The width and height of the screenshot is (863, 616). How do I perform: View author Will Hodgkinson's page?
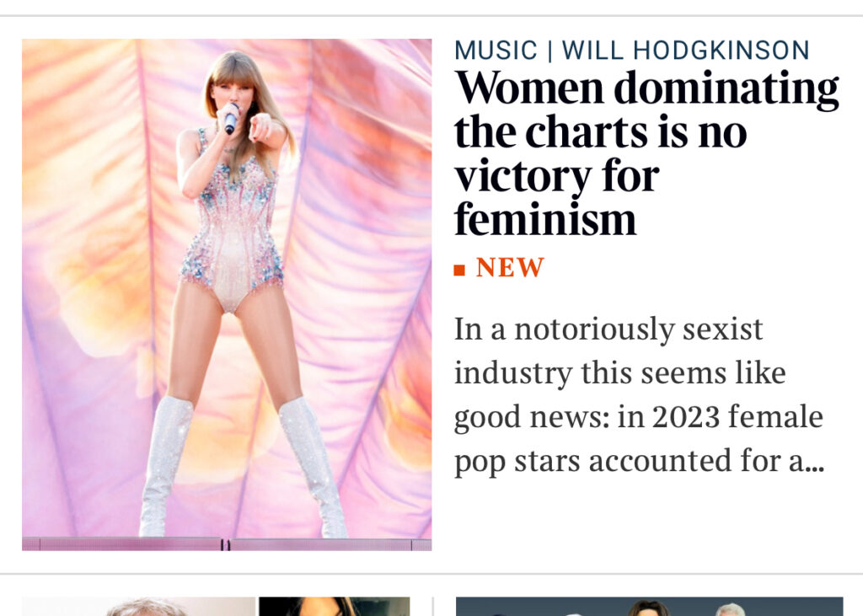click(x=685, y=51)
